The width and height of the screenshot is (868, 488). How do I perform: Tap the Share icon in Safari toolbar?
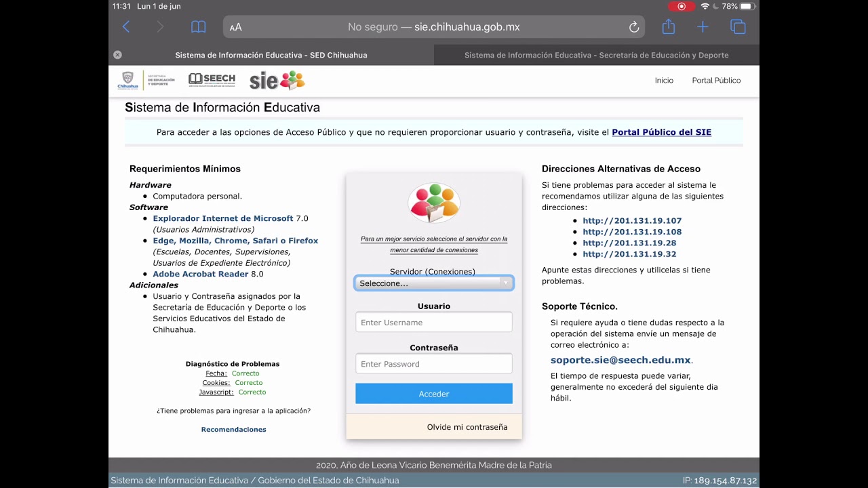point(669,27)
